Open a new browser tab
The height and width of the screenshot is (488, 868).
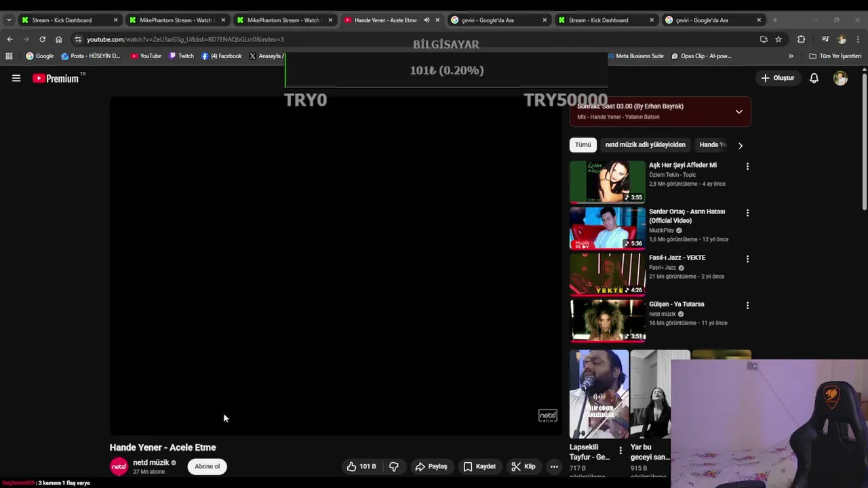point(774,20)
